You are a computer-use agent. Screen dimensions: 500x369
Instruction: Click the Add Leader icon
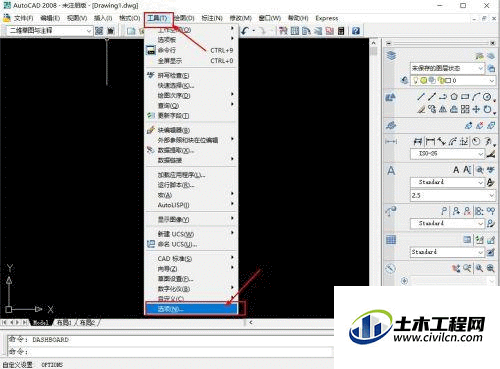(x=456, y=211)
